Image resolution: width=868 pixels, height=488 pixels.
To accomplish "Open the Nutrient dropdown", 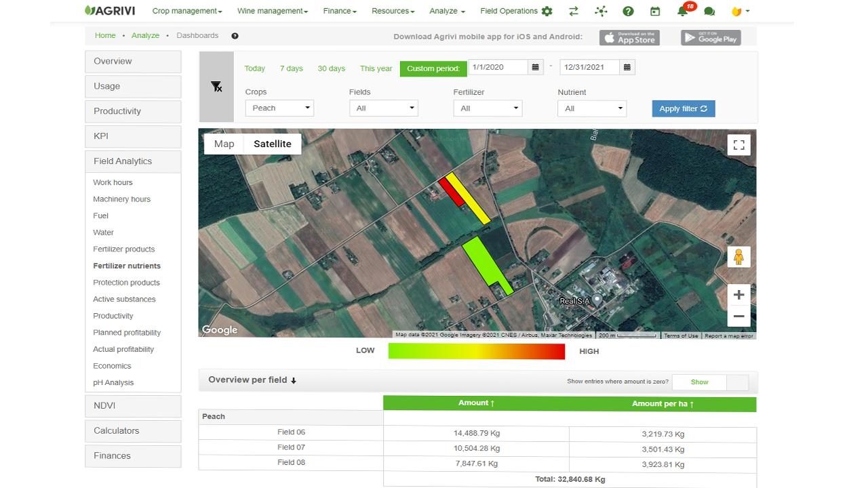I will point(592,108).
